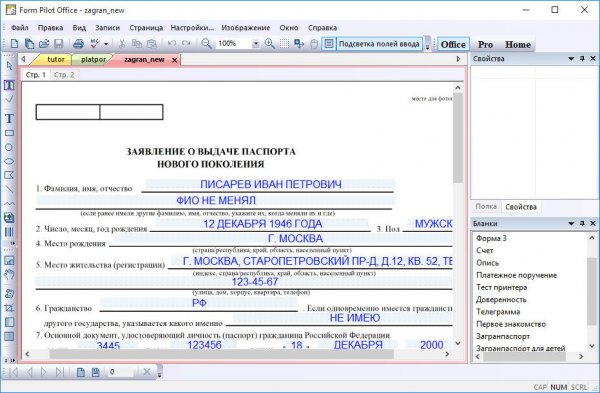Click the Paste clipboard icon
Screen dimensions: 600x393
click(152, 44)
